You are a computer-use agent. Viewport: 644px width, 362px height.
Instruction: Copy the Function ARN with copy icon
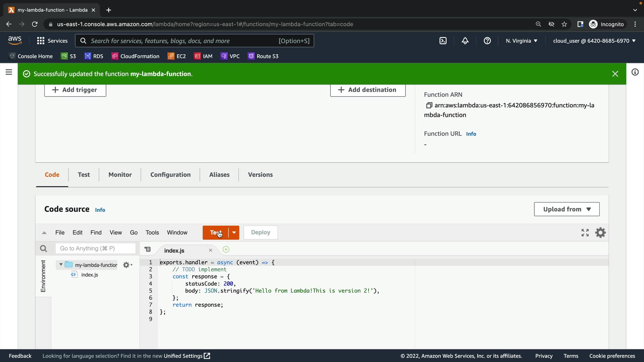tap(429, 106)
